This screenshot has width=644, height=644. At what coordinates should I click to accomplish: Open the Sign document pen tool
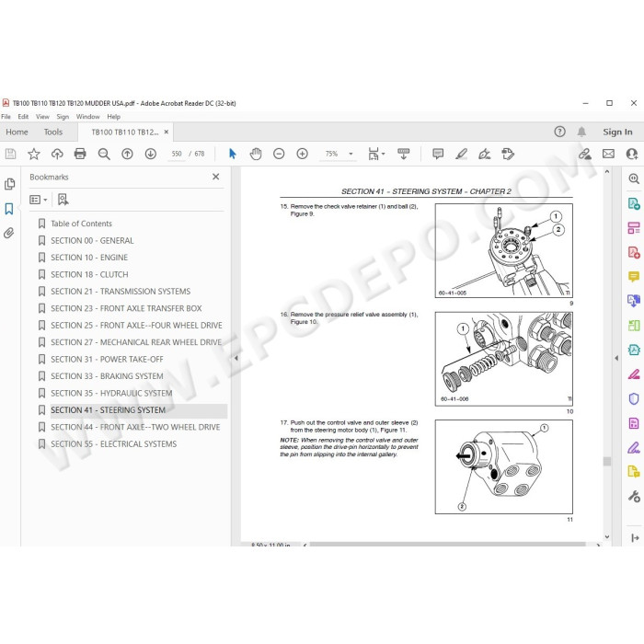pos(485,154)
